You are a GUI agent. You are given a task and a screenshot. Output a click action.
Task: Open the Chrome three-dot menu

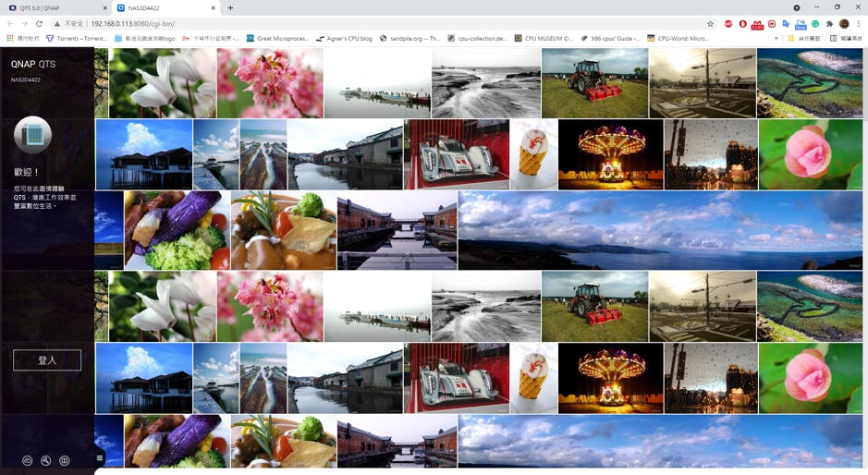click(x=859, y=23)
